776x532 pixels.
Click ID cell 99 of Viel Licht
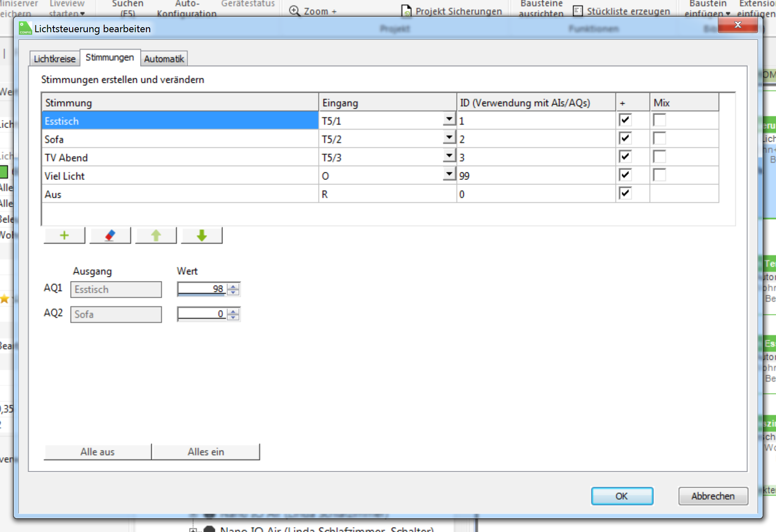(536, 176)
